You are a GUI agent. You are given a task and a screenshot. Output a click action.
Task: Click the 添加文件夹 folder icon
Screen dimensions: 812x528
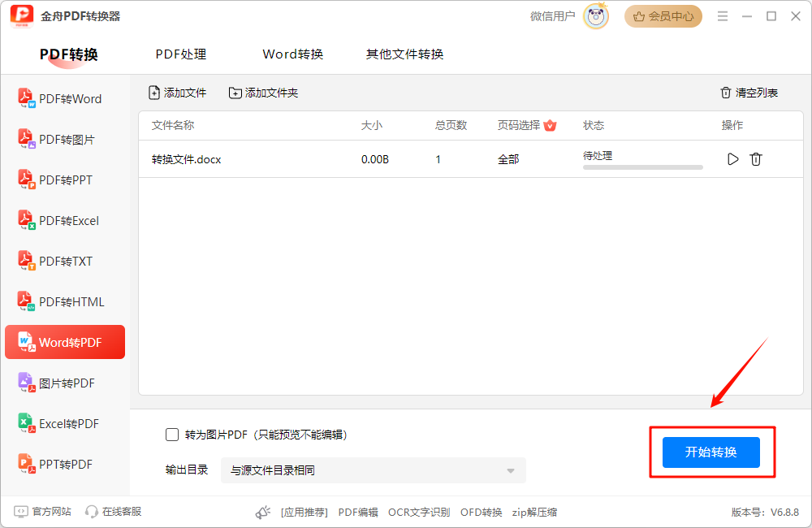point(235,93)
